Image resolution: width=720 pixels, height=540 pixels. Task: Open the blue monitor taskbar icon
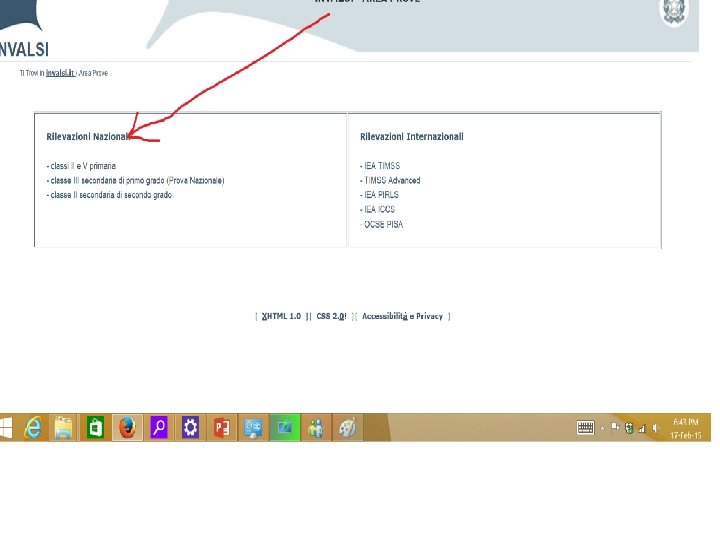click(253, 428)
